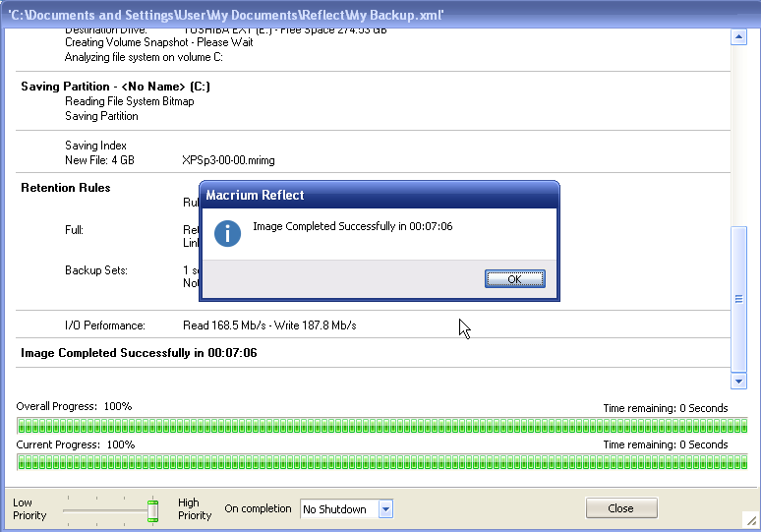Click the vertical scrollbar thumb
This screenshot has width=761, height=532.
[x=738, y=299]
